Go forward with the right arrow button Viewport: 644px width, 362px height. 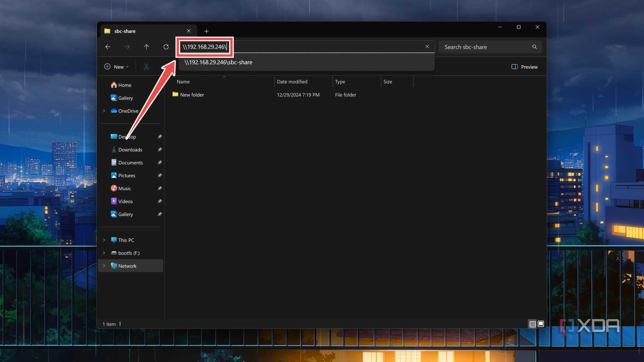point(127,47)
